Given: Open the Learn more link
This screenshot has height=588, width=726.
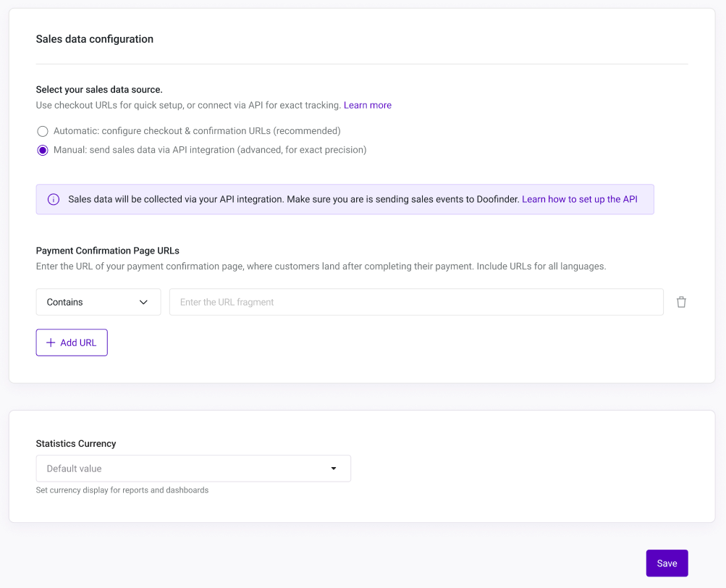Looking at the screenshot, I should [x=367, y=105].
